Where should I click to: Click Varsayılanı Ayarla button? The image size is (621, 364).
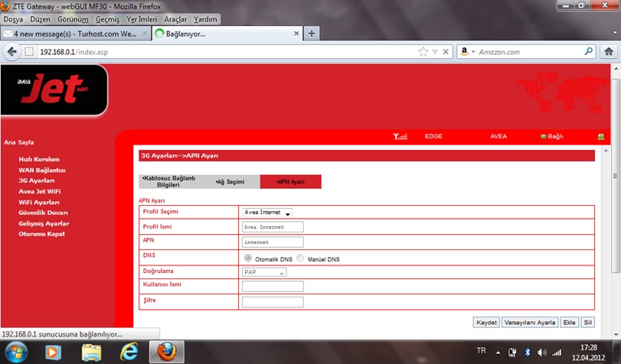pos(530,323)
